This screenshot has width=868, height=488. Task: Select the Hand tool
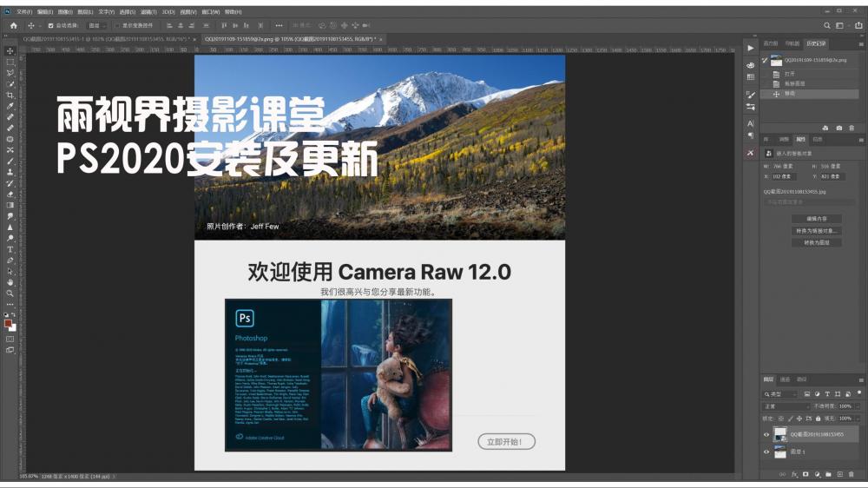(x=10, y=282)
